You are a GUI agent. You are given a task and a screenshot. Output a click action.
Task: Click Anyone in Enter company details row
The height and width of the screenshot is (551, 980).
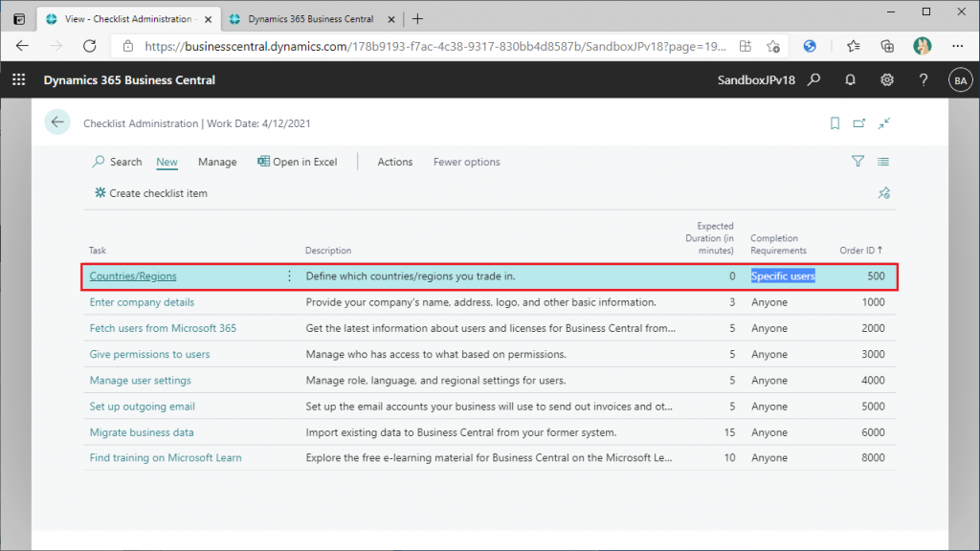[768, 301]
